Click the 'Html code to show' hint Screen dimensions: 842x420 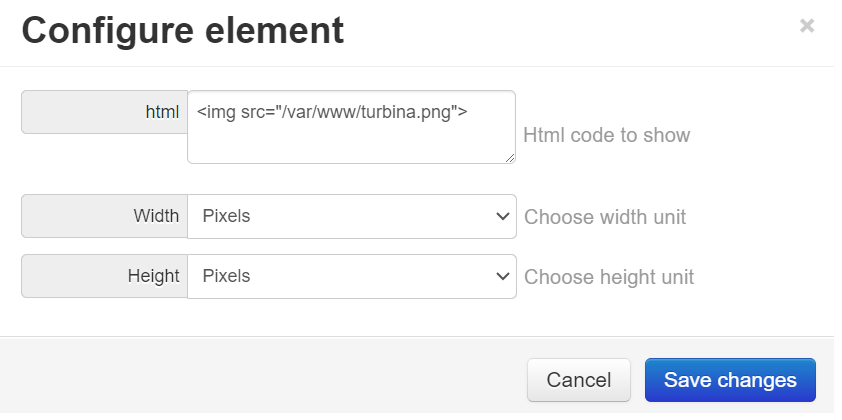[x=606, y=135]
